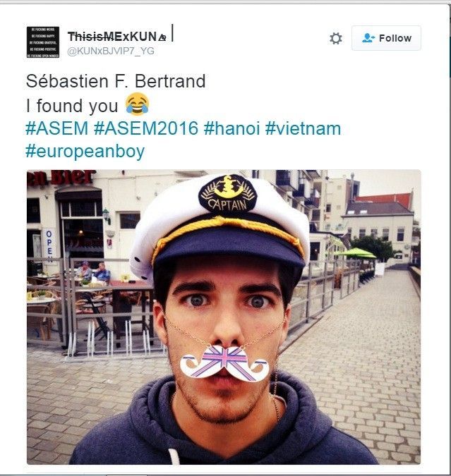Select the 'Sébastien F. Bertrand' tweet text
Image resolution: width=451 pixels, height=476 pixels.
point(116,81)
